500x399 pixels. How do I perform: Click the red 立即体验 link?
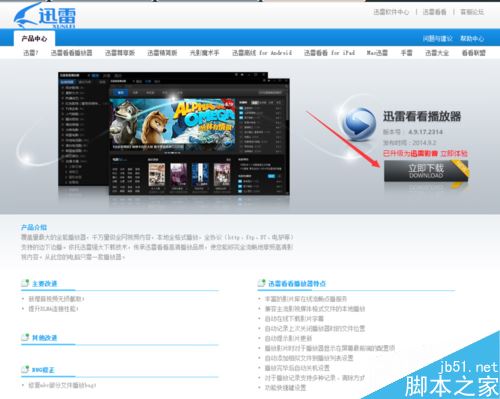tap(454, 153)
